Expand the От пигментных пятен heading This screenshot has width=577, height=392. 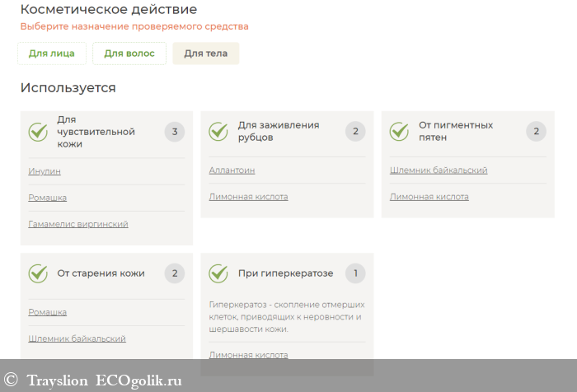coord(456,131)
